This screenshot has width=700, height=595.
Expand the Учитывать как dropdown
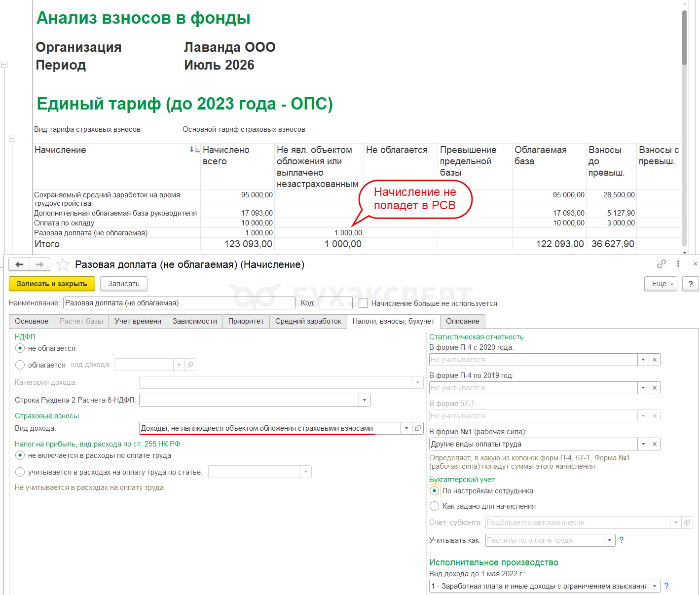[x=610, y=540]
